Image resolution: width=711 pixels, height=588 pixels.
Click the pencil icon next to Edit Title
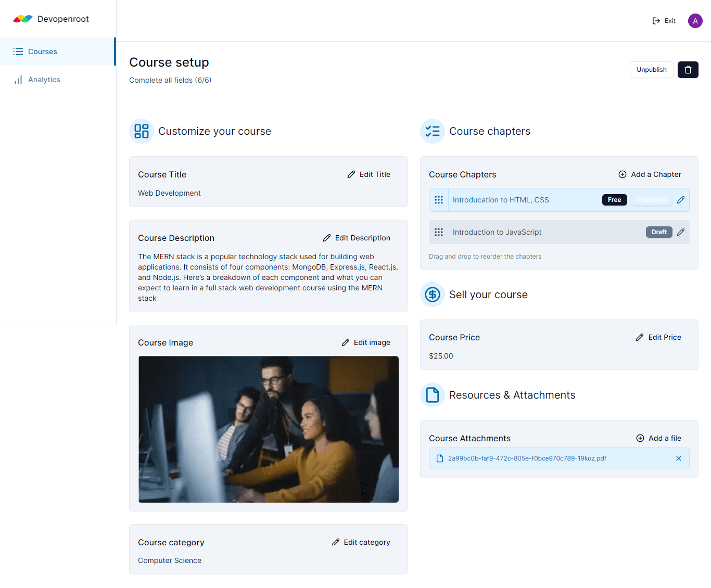[351, 174]
